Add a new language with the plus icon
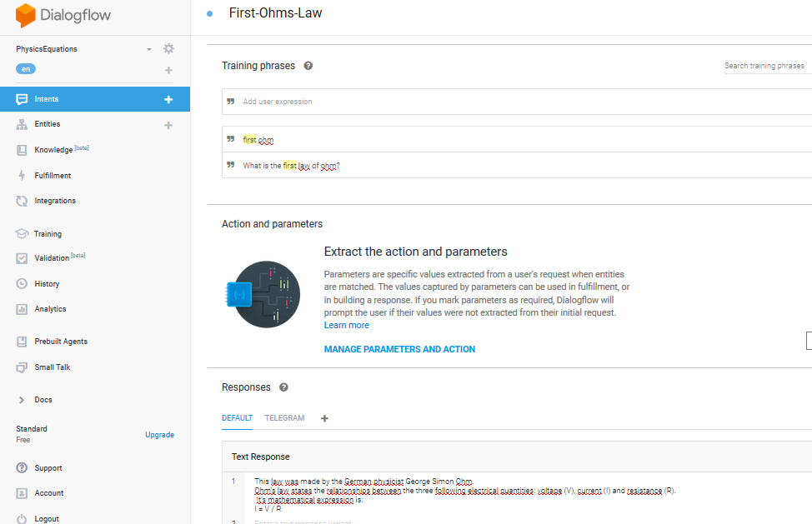 [169, 70]
